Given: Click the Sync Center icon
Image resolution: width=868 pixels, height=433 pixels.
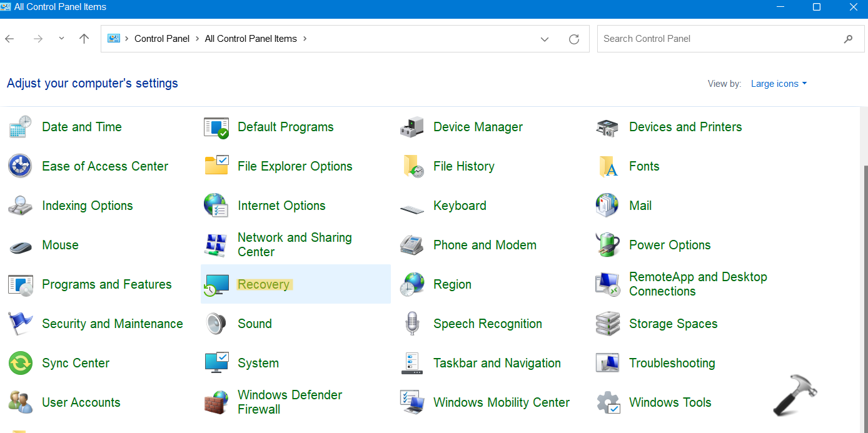Looking at the screenshot, I should tap(21, 363).
